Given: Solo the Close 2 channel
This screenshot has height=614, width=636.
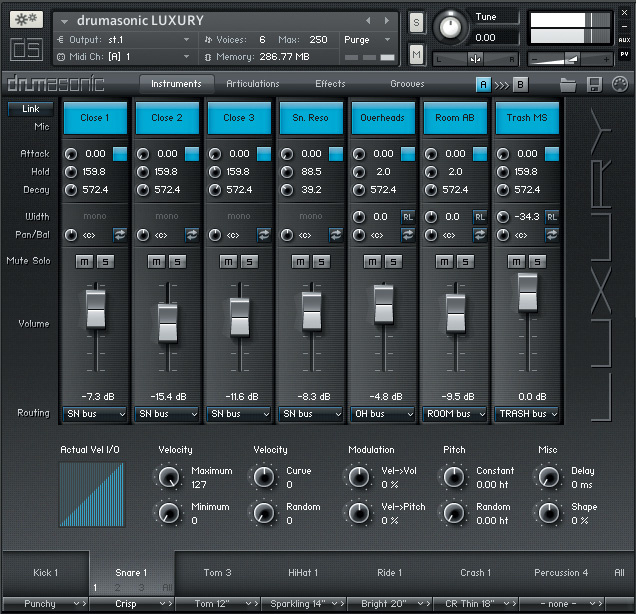Looking at the screenshot, I should click(x=177, y=262).
